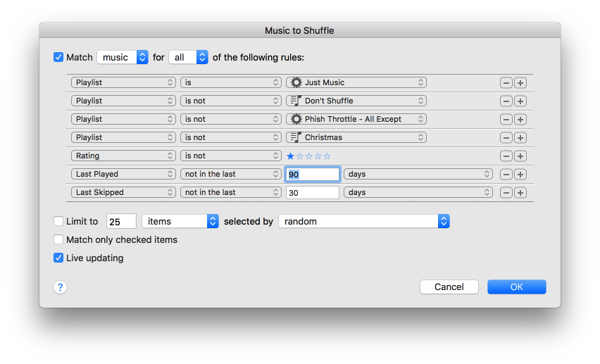The width and height of the screenshot is (600, 364).
Task: Toggle Match only checked items
Action: 58,239
